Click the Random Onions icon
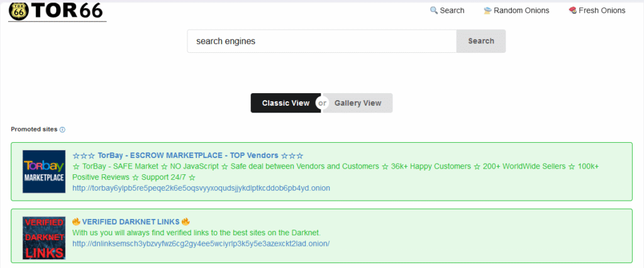This screenshot has width=644, height=268. (487, 10)
